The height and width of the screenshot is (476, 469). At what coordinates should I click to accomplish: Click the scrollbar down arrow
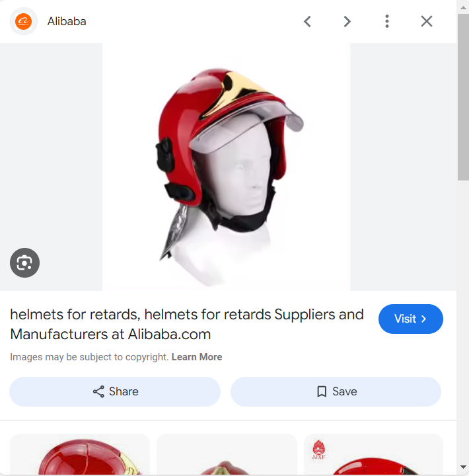(x=463, y=467)
